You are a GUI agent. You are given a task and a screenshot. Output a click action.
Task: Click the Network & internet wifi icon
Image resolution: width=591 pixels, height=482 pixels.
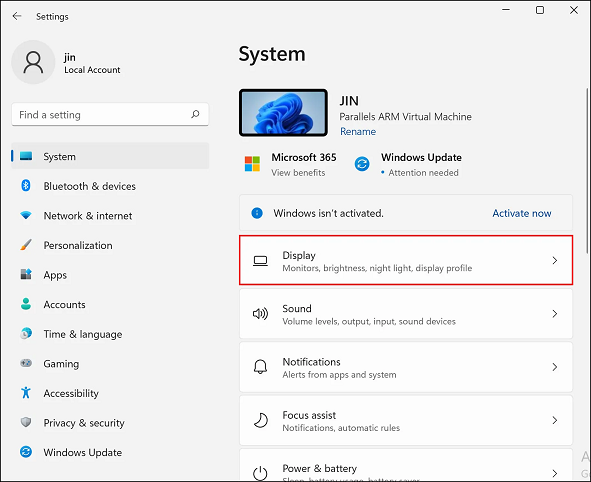[26, 215]
